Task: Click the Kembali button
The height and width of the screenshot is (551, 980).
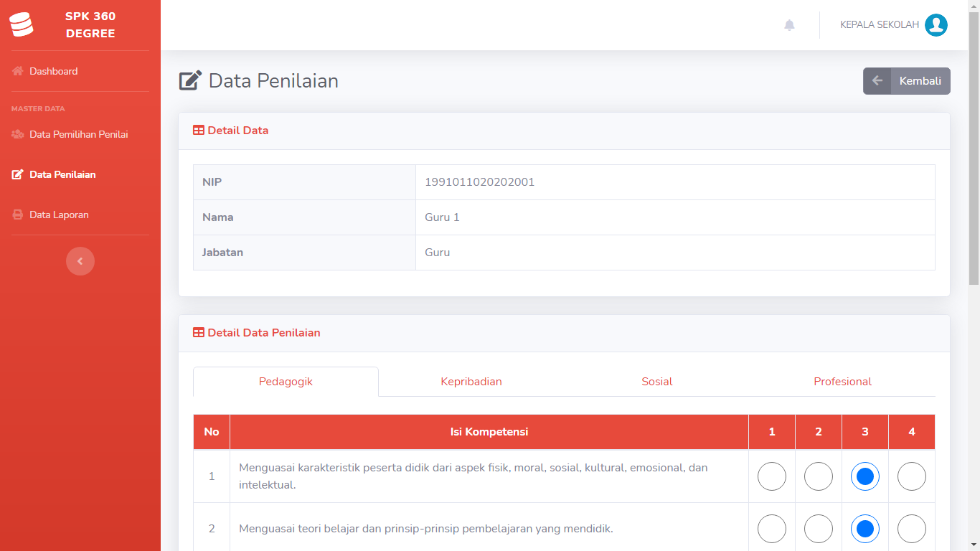Action: coord(907,81)
